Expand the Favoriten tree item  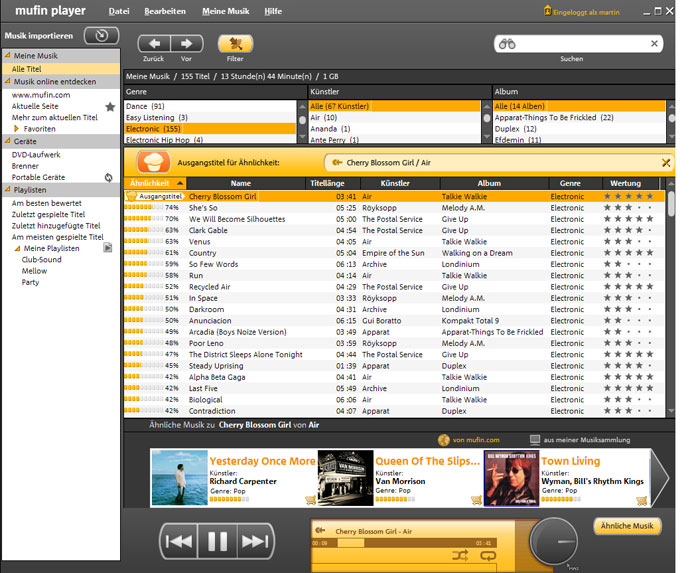click(17, 128)
